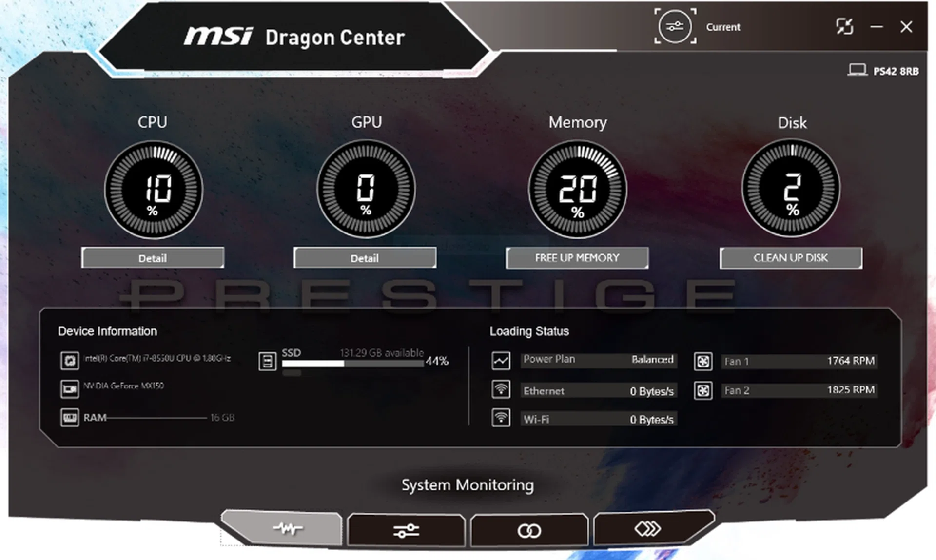Image resolution: width=936 pixels, height=560 pixels.
Task: Trigger FREE UP MEMORY action
Action: click(577, 258)
